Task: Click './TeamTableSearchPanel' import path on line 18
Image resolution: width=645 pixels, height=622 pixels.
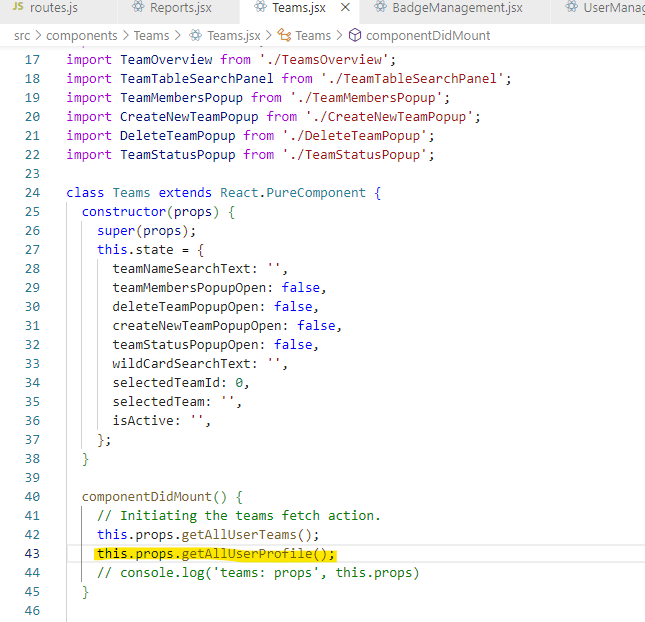Action: (415, 79)
